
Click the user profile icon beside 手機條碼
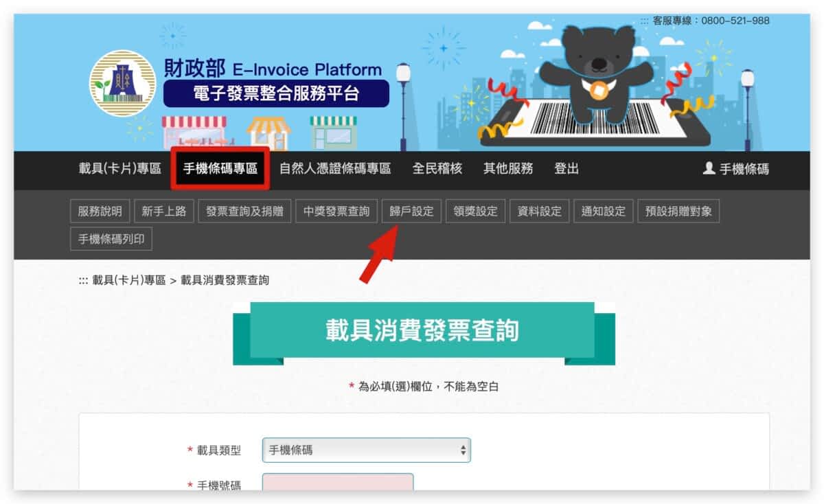709,168
